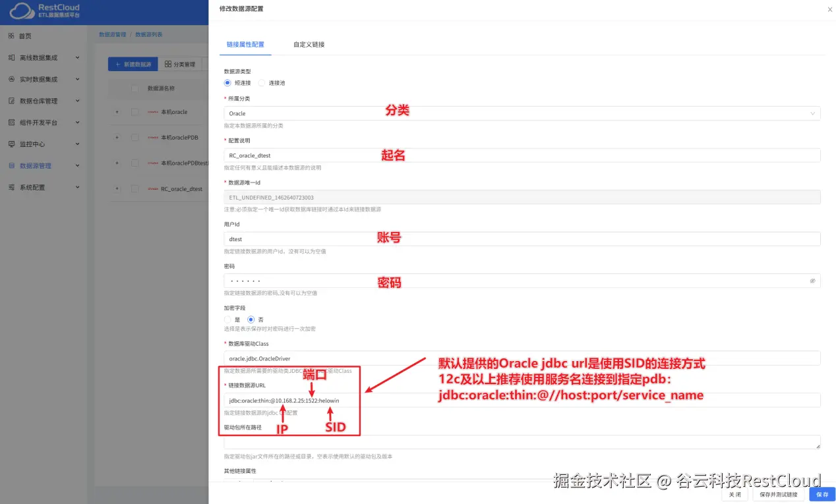Click the 首页 home icon in sidebar
The image size is (836, 504).
pyautogui.click(x=12, y=36)
